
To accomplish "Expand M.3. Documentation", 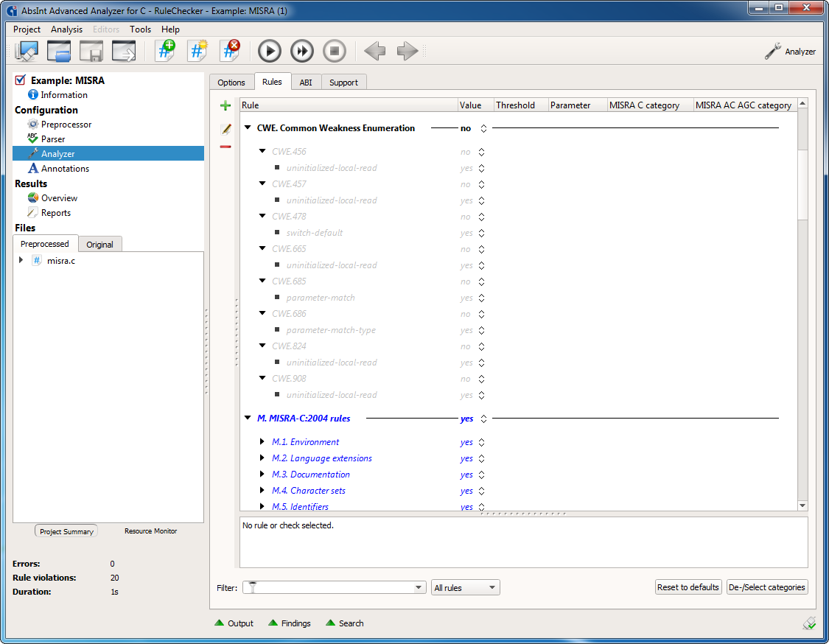I will click(262, 474).
